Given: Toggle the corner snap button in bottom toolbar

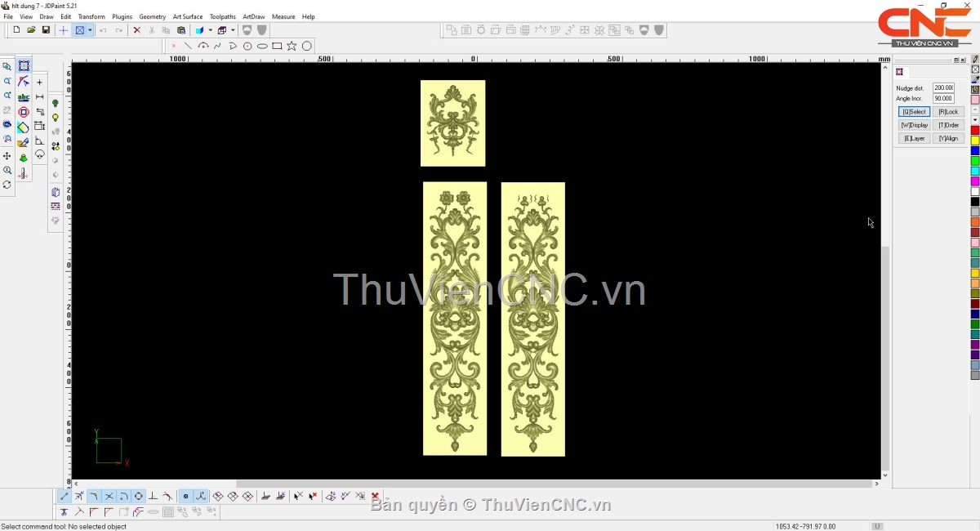Looking at the screenshot, I should click(x=94, y=496).
